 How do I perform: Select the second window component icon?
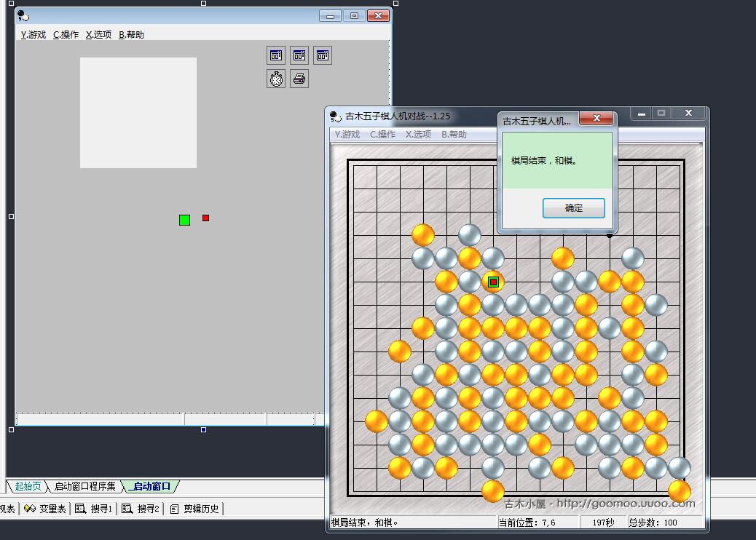tap(299, 55)
